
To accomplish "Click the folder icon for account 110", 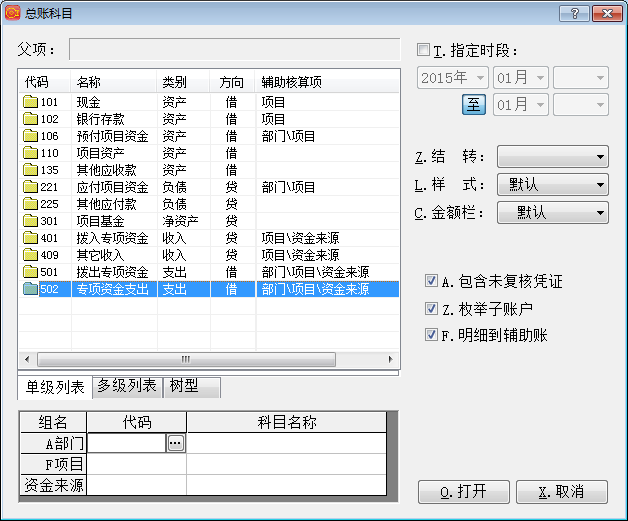I will pos(30,153).
